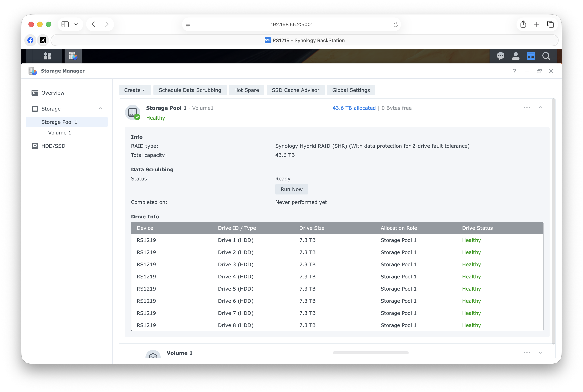Click the page settings icon in address bar
Image resolution: width=583 pixels, height=392 pixels.
[188, 24]
